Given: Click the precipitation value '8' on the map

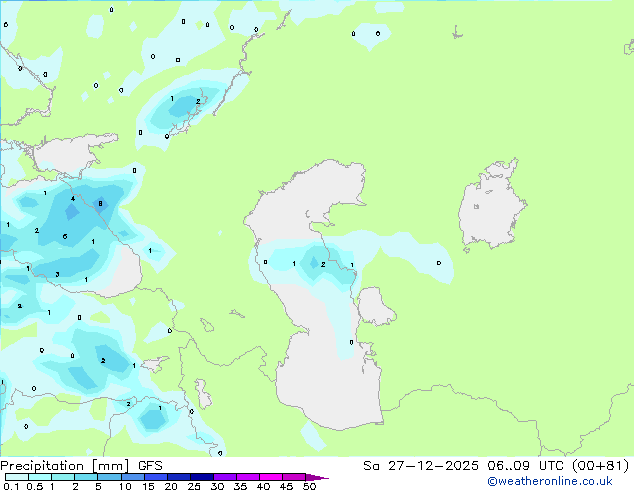Looking at the screenshot, I should (100, 204).
